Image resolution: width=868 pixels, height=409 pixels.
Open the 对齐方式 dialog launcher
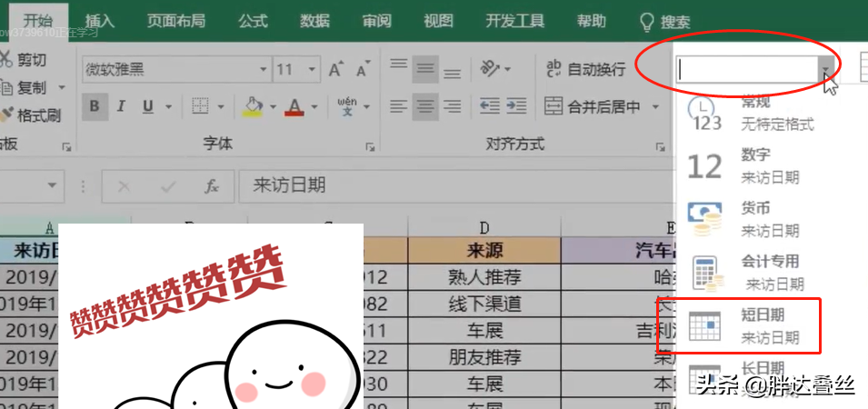tap(660, 147)
